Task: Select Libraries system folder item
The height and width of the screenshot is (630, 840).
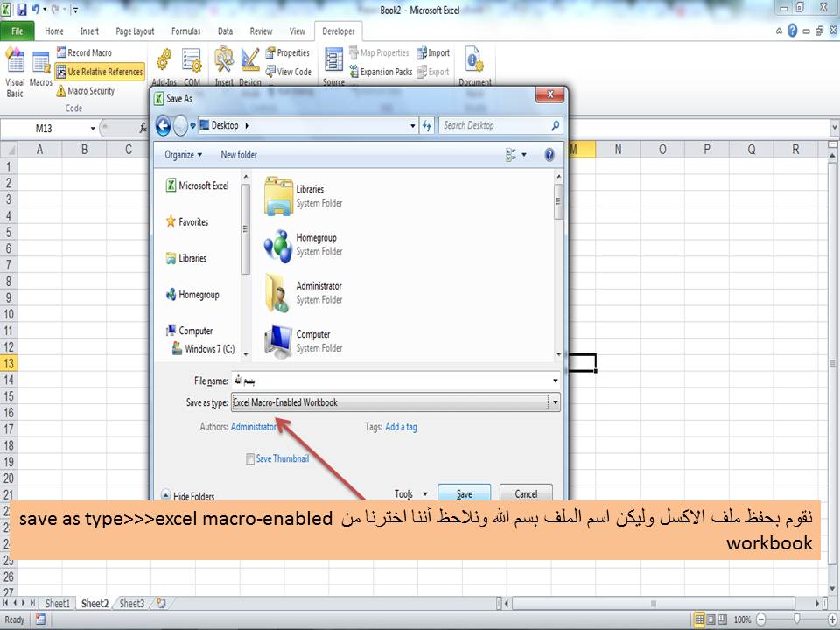Action: [304, 196]
